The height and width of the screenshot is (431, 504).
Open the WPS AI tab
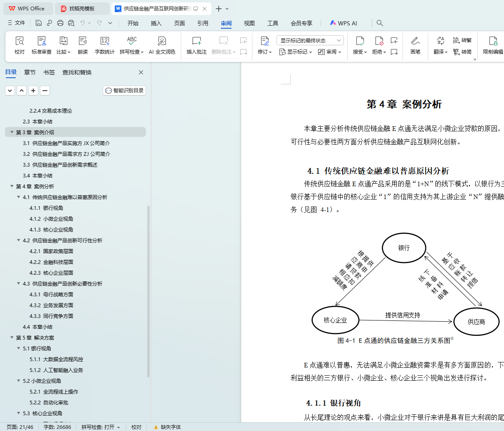tap(343, 23)
